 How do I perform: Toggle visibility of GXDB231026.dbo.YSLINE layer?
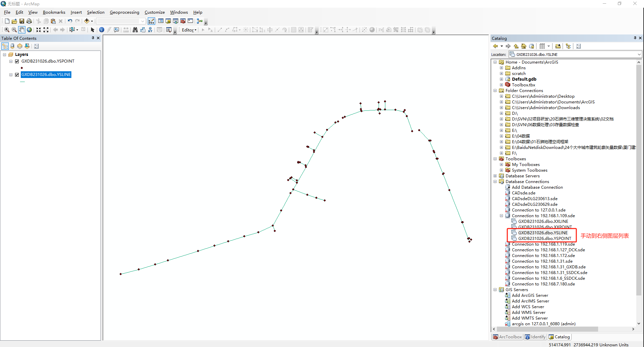coord(17,75)
